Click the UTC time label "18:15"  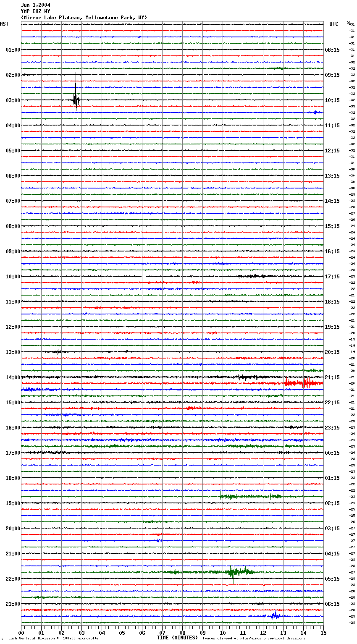coord(332,302)
